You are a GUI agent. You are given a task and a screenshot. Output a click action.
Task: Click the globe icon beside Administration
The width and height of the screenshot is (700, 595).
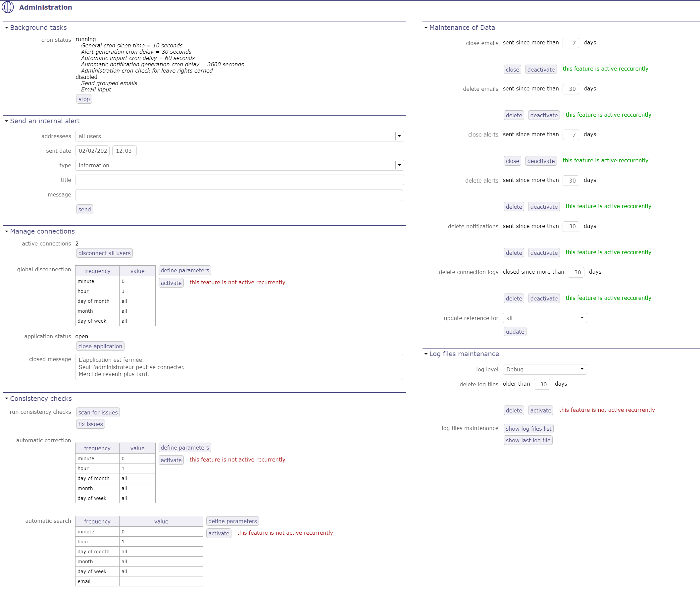tap(8, 7)
